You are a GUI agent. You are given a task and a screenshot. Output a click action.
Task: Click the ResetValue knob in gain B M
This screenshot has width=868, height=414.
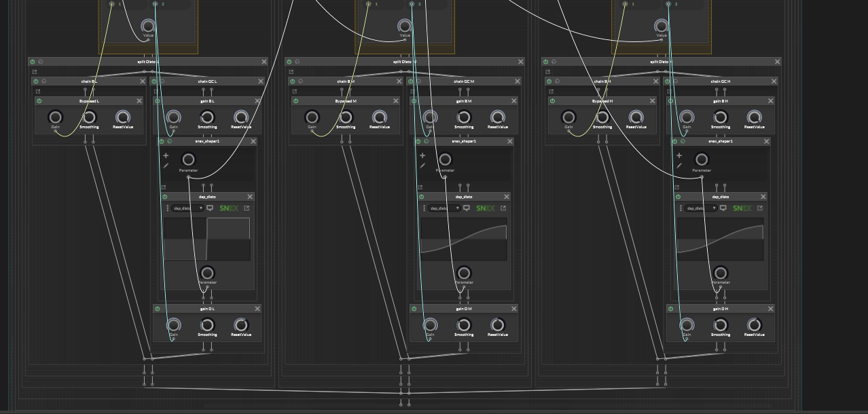point(498,117)
